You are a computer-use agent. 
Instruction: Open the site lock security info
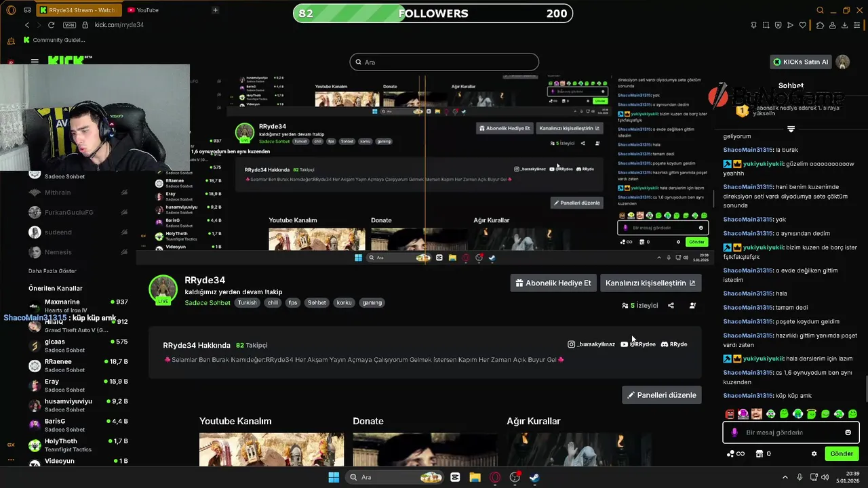coord(85,25)
